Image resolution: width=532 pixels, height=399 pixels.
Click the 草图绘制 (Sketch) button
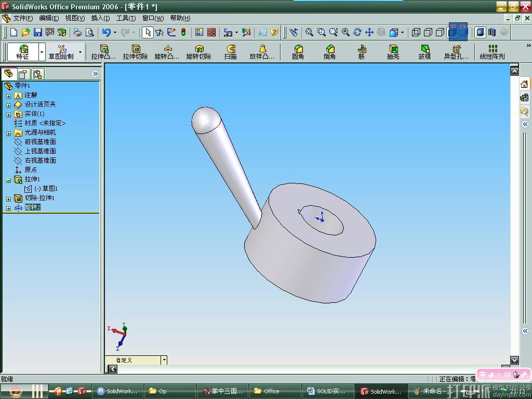pyautogui.click(x=61, y=51)
